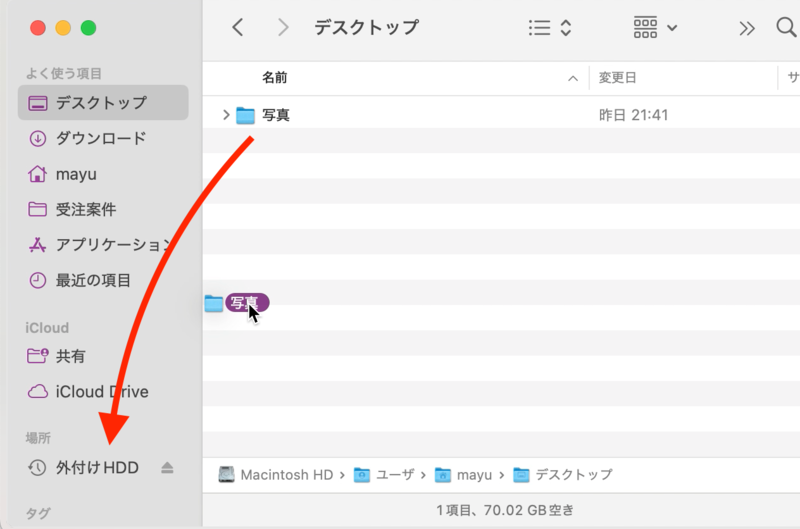Select the 写真 folder name in the list
The height and width of the screenshot is (529, 800).
click(276, 115)
